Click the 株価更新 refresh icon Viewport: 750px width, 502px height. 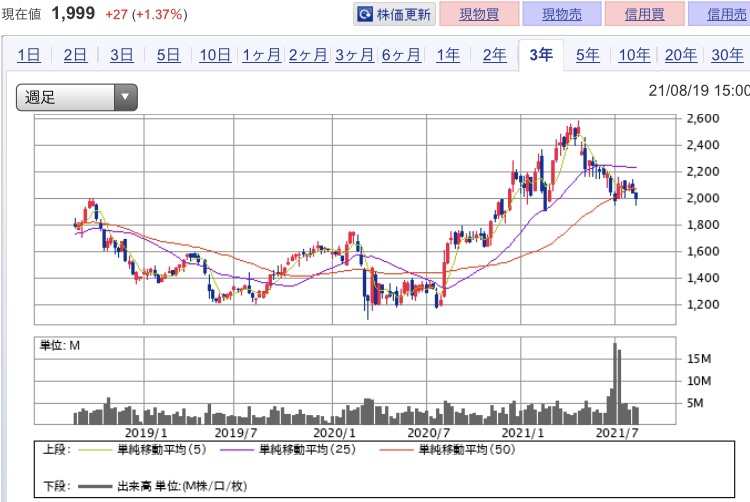366,15
